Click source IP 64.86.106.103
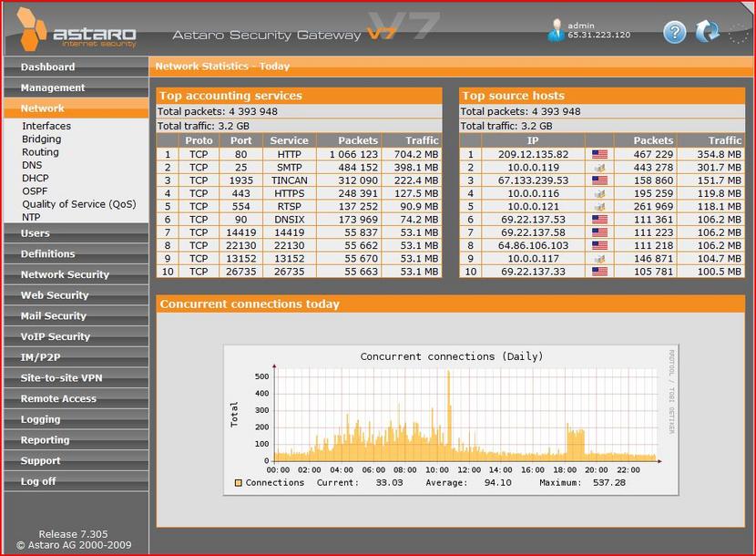Image resolution: width=756 pixels, height=556 pixels. coord(533,246)
